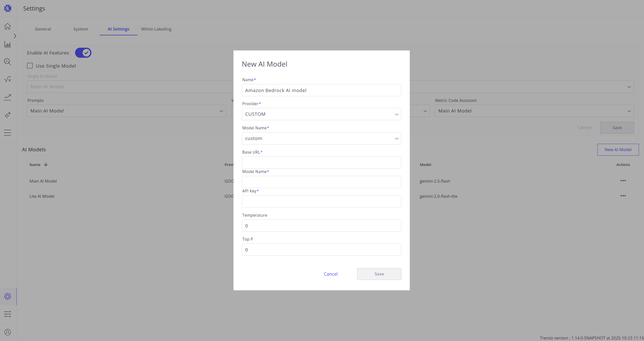Click the New AI Model button
Screen dimensions: 644x341
[618, 150]
